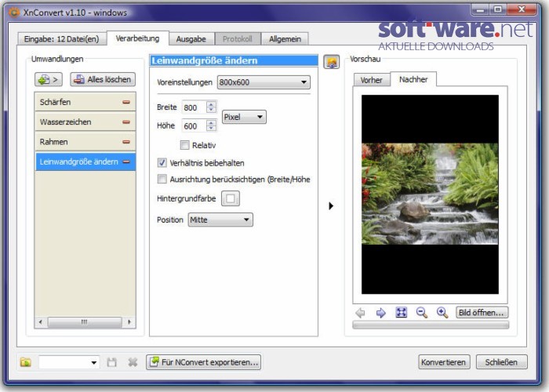Open the Position Mitte dropdown
The image size is (549, 392).
point(220,220)
